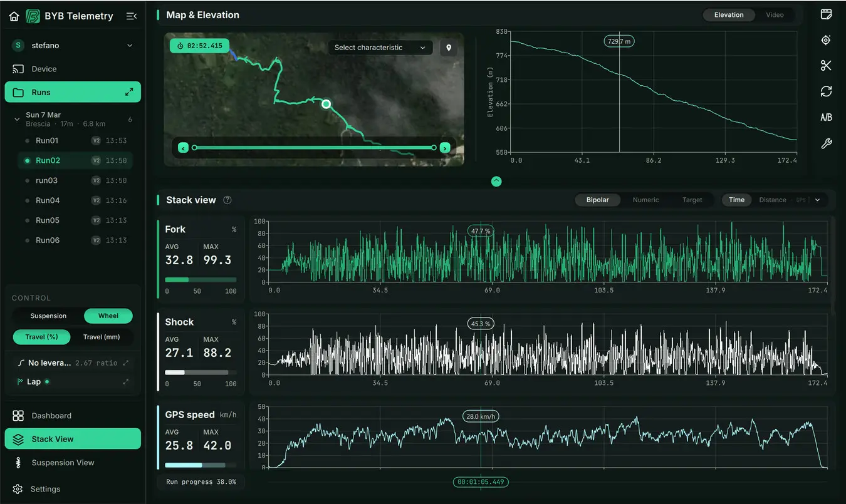Select the scissors cut tool

826,66
